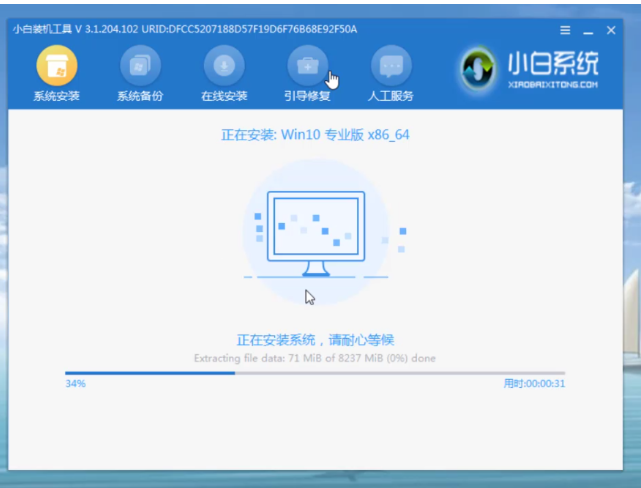Click the installation progress bar

(315, 373)
